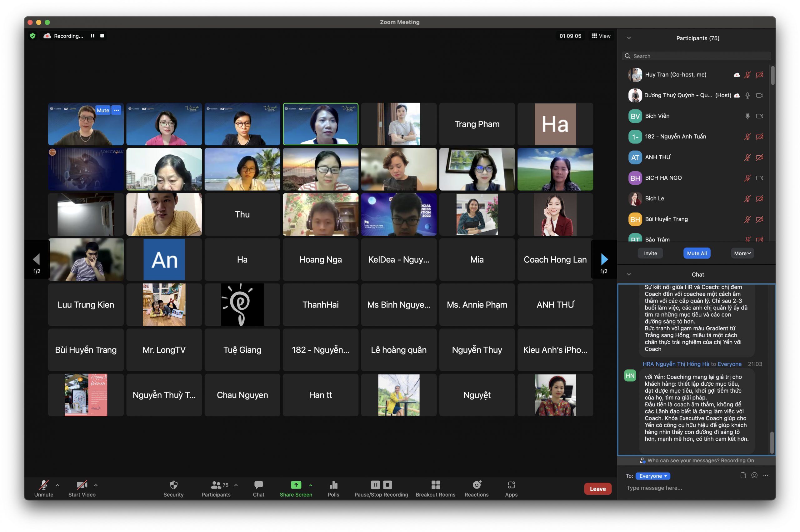
Task: Click the chat panel scrollbar
Action: [772, 442]
